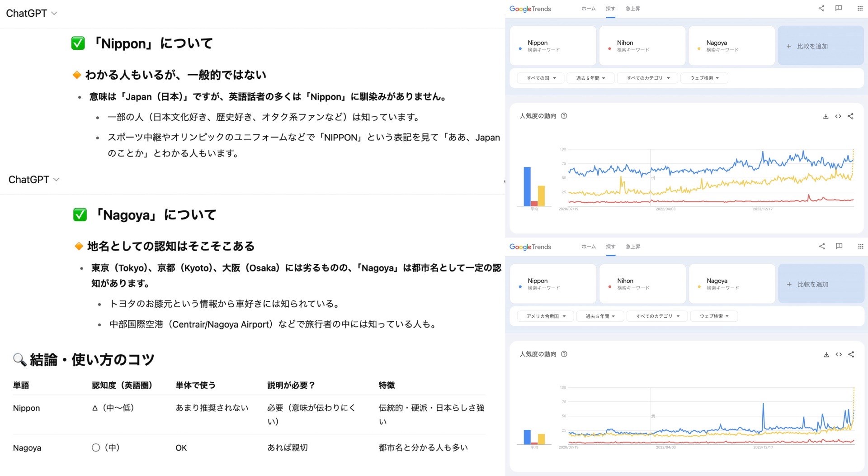Click help icon beside upper 人気度の動向

pos(564,116)
